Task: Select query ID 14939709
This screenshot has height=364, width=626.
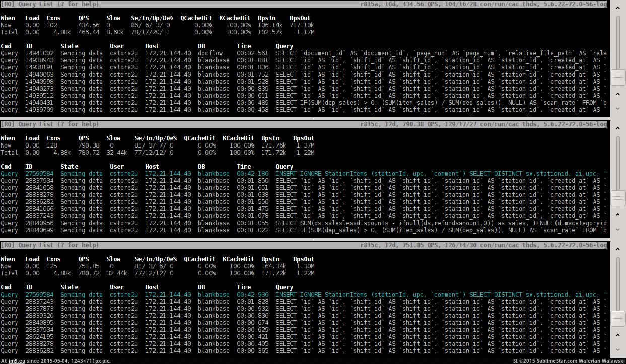Action: [x=39, y=110]
